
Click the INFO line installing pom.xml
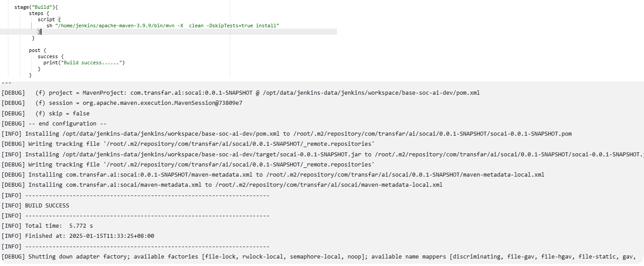[287, 134]
